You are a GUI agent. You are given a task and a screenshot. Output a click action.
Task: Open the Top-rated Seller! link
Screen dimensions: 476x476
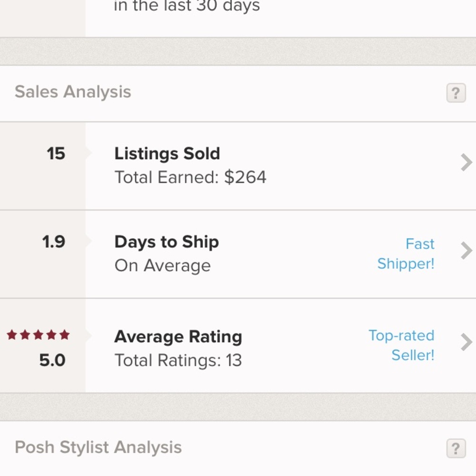point(401,345)
